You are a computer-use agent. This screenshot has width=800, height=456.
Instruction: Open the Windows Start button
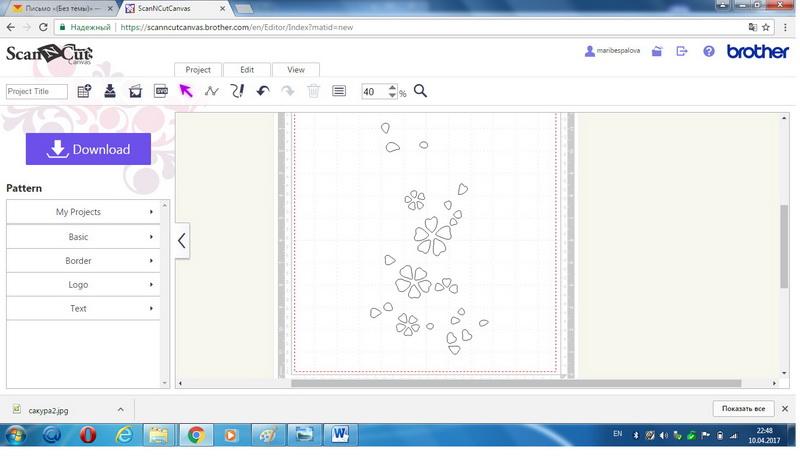click(x=16, y=435)
